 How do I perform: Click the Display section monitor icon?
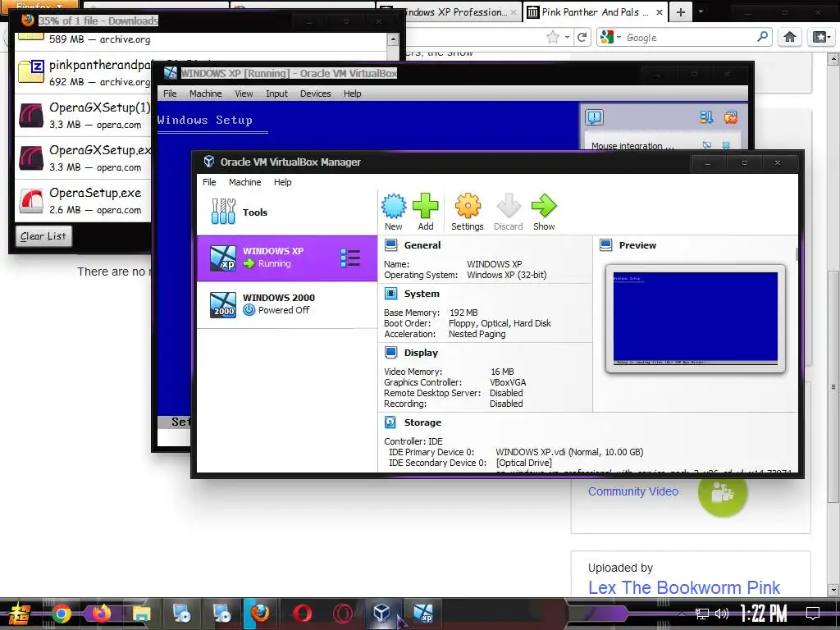(x=391, y=353)
